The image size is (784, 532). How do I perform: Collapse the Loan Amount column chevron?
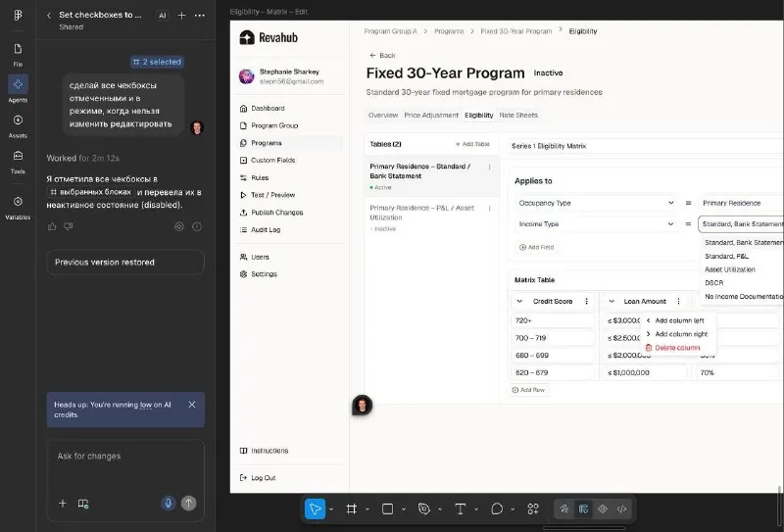612,301
